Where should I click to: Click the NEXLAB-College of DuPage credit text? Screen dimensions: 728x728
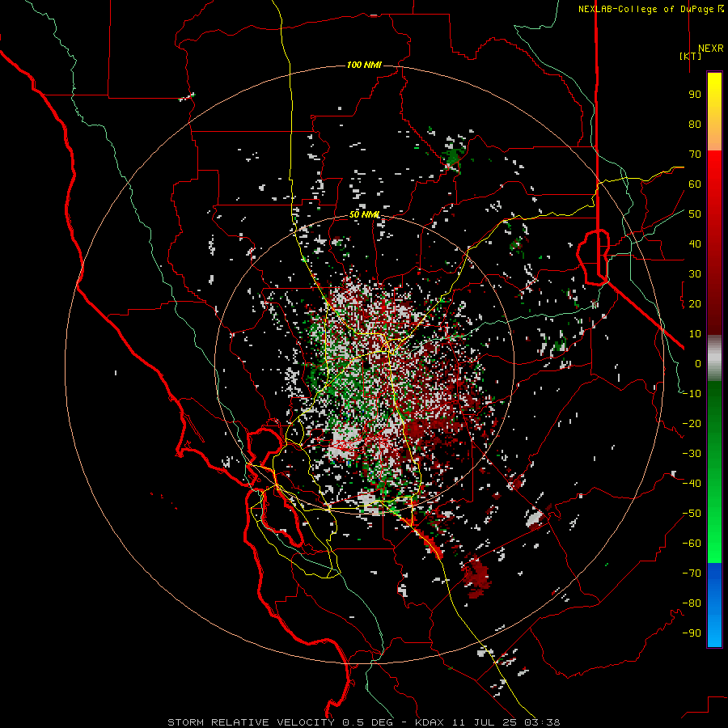[650, 9]
